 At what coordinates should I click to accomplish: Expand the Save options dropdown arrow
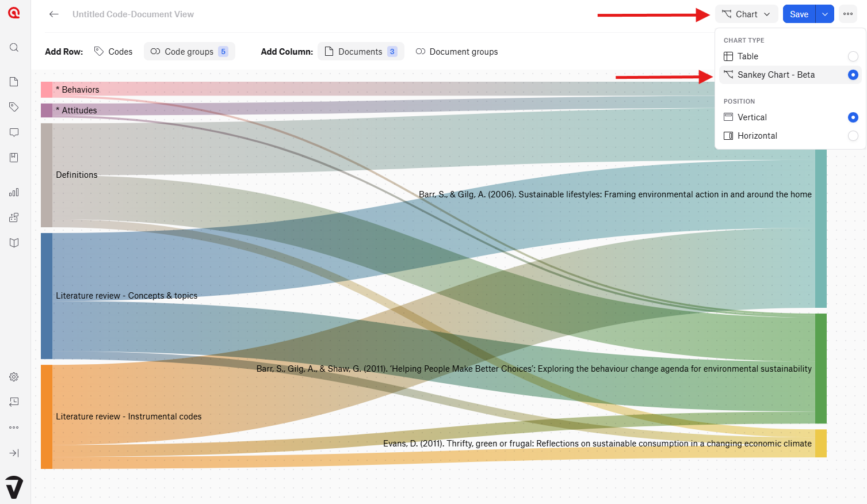825,14
